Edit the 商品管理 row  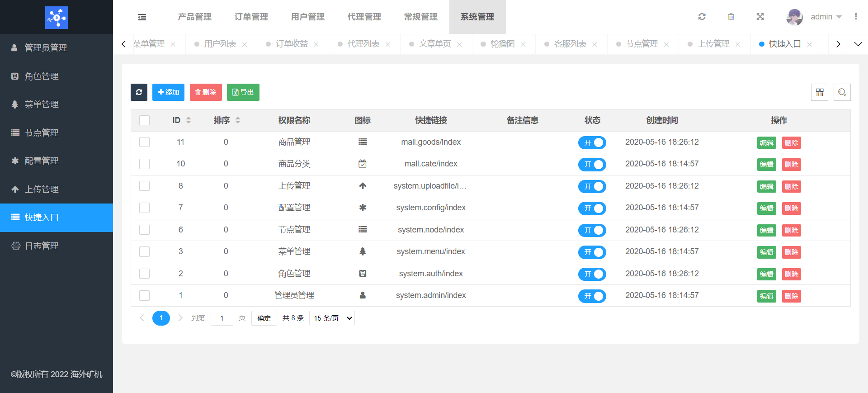coord(767,142)
